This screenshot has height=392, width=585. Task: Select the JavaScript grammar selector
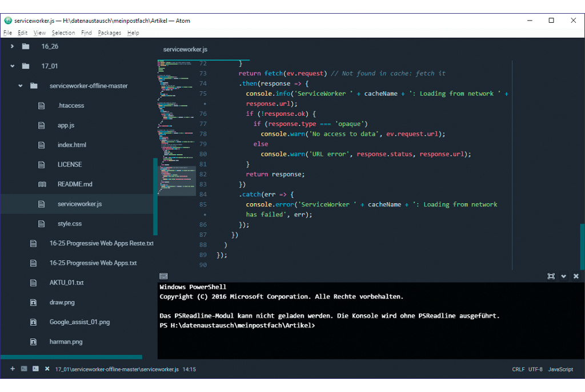pos(560,370)
